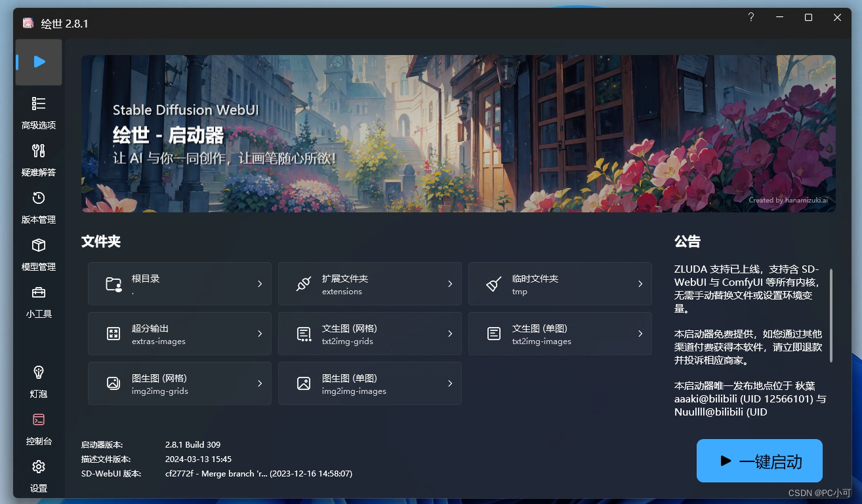The height and width of the screenshot is (504, 862).
Task: Open the tmp folder label
Action: point(520,292)
